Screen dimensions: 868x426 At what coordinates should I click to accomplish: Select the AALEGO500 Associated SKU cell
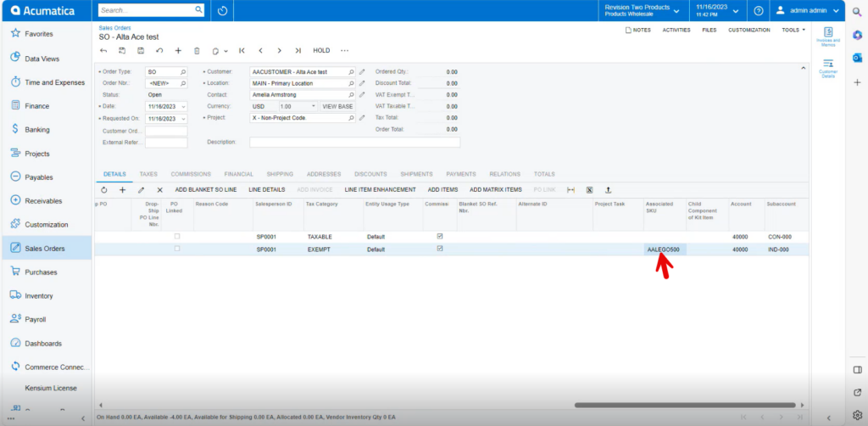tap(665, 249)
